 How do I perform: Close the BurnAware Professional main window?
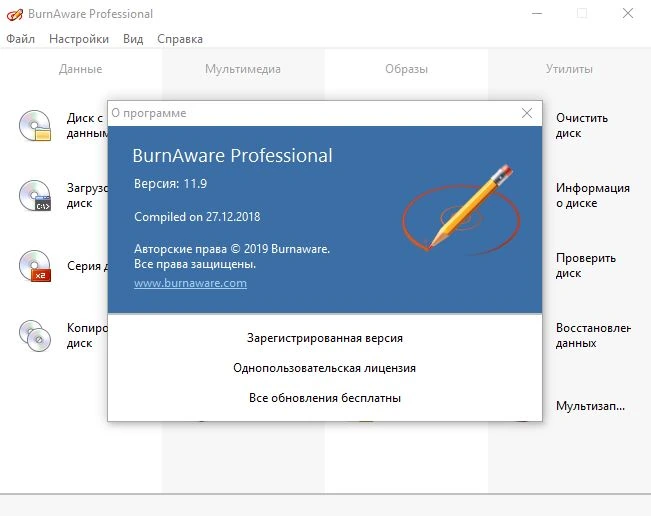(628, 13)
